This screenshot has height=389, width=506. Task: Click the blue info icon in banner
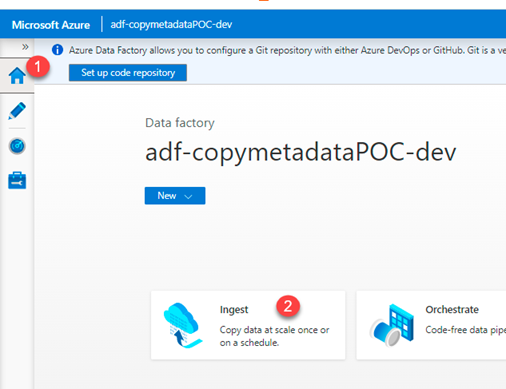coord(57,50)
